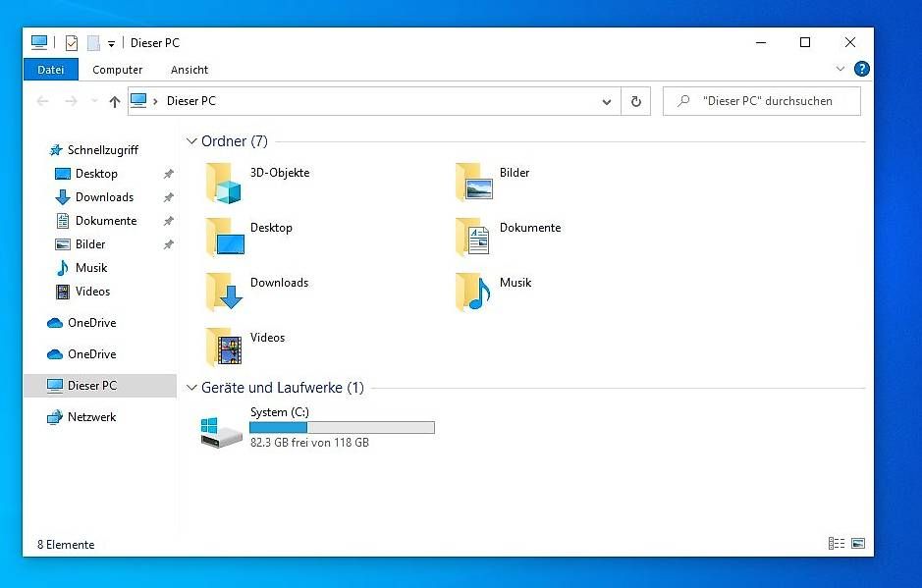Viewport: 922px width, 588px height.
Task: Select the second OneDrive entry in the navigation pane
Action: coord(100,354)
